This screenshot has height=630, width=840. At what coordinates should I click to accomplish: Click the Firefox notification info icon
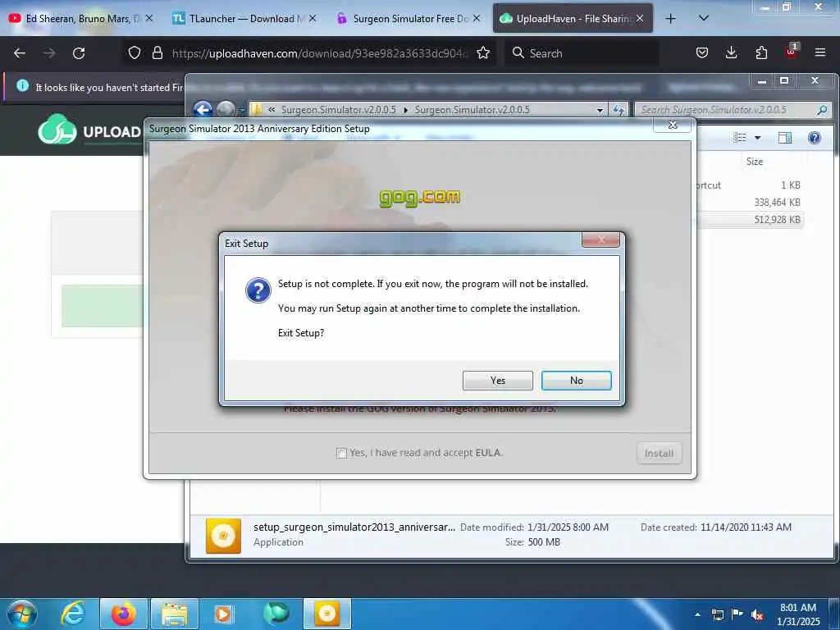(22, 85)
